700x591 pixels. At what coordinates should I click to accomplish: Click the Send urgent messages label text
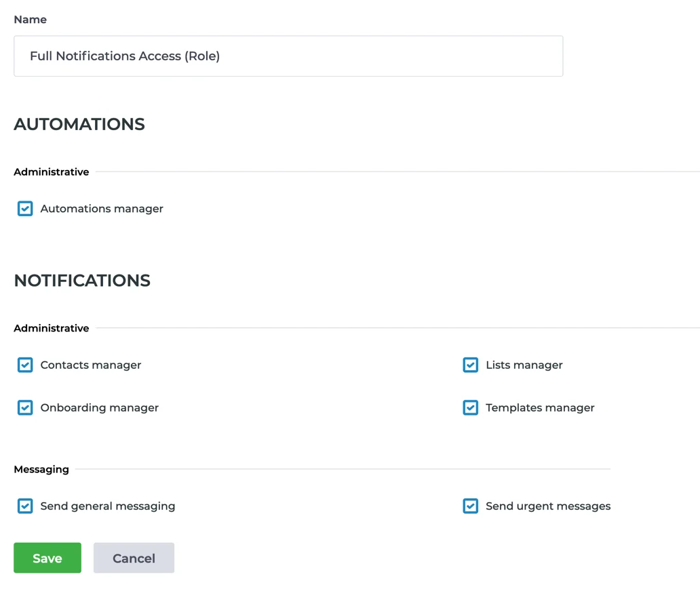(547, 506)
